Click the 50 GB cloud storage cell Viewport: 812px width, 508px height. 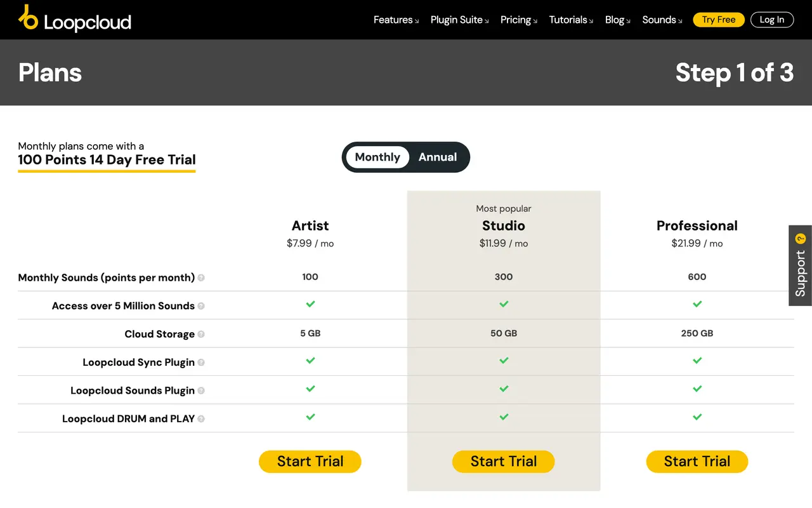504,333
